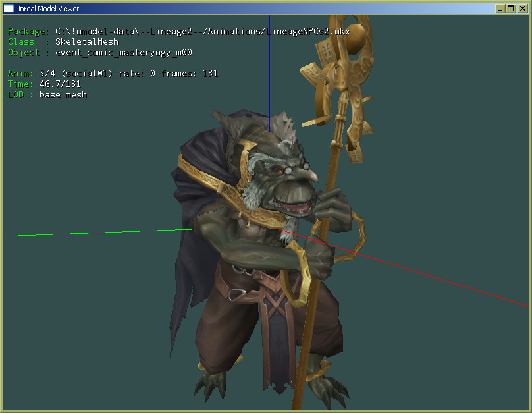Click the Anim label
This screenshot has width=532, height=413.
point(20,74)
